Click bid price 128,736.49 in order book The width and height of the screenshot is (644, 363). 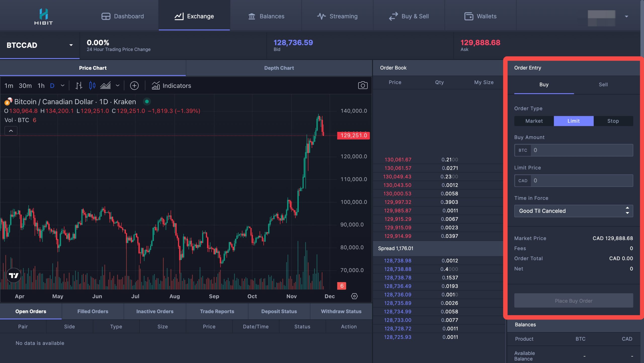(397, 286)
